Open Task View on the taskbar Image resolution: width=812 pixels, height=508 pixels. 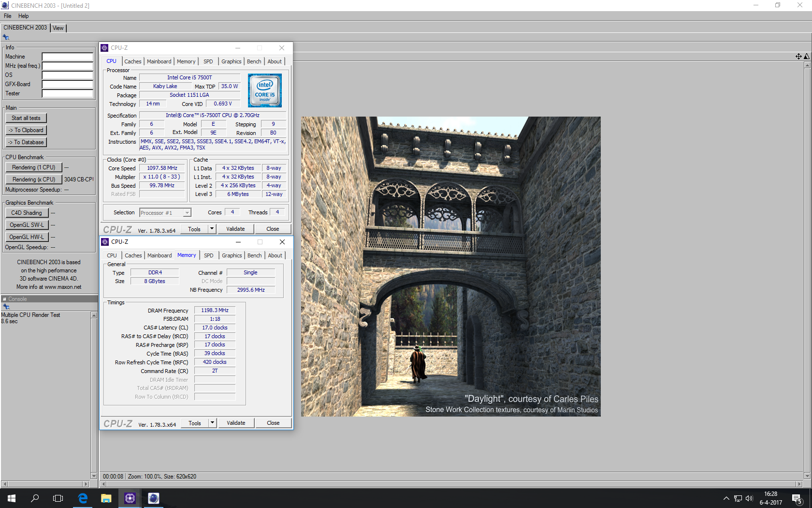click(x=58, y=498)
